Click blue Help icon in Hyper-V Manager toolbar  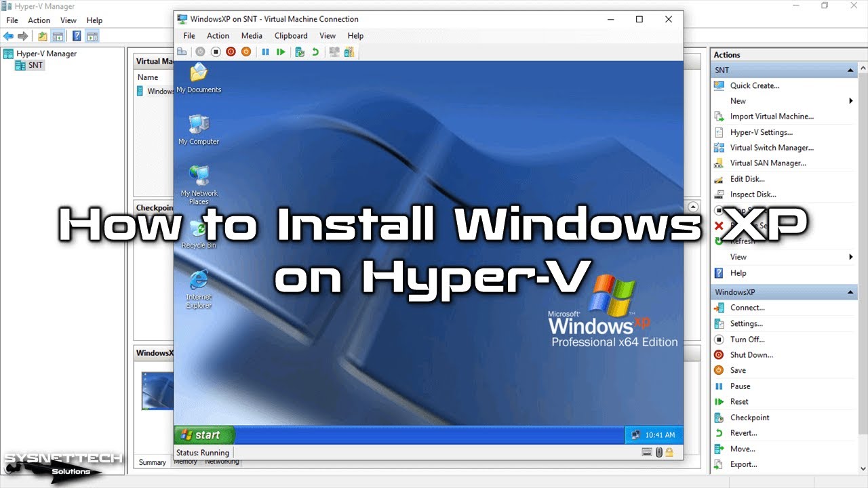tap(77, 36)
